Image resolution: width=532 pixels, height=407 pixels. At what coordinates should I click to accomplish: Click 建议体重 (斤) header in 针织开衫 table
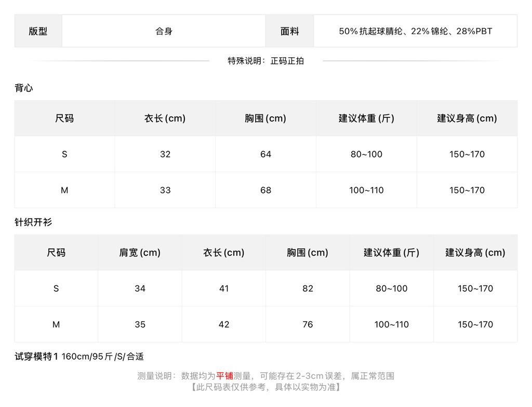(x=392, y=253)
